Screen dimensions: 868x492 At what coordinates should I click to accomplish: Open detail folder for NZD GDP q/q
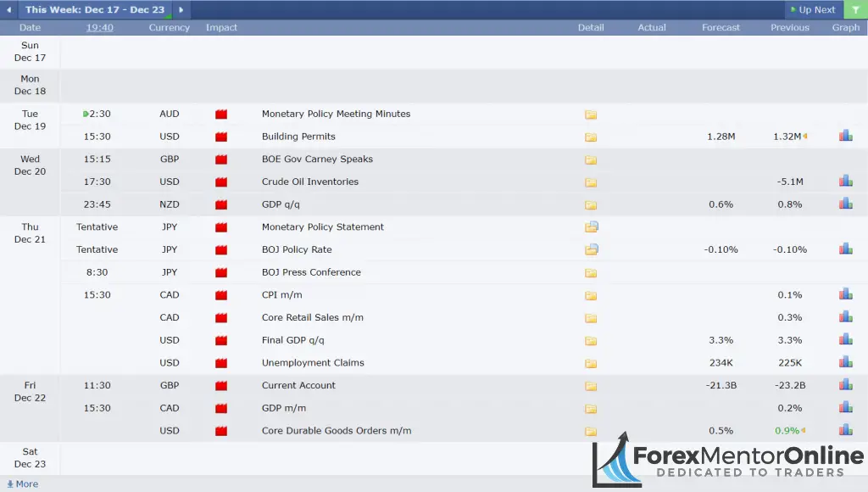click(x=591, y=205)
